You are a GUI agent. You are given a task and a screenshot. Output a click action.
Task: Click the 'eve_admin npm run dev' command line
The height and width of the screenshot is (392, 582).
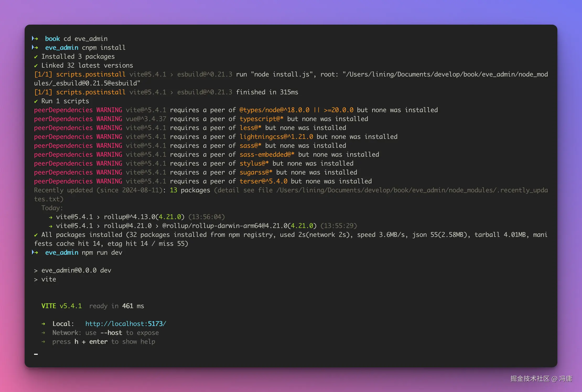tap(77, 252)
